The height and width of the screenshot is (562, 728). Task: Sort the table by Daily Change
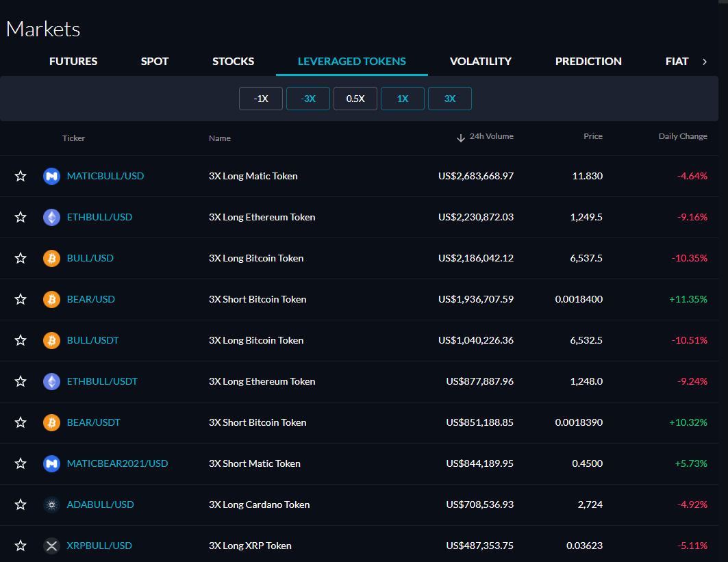(x=682, y=136)
